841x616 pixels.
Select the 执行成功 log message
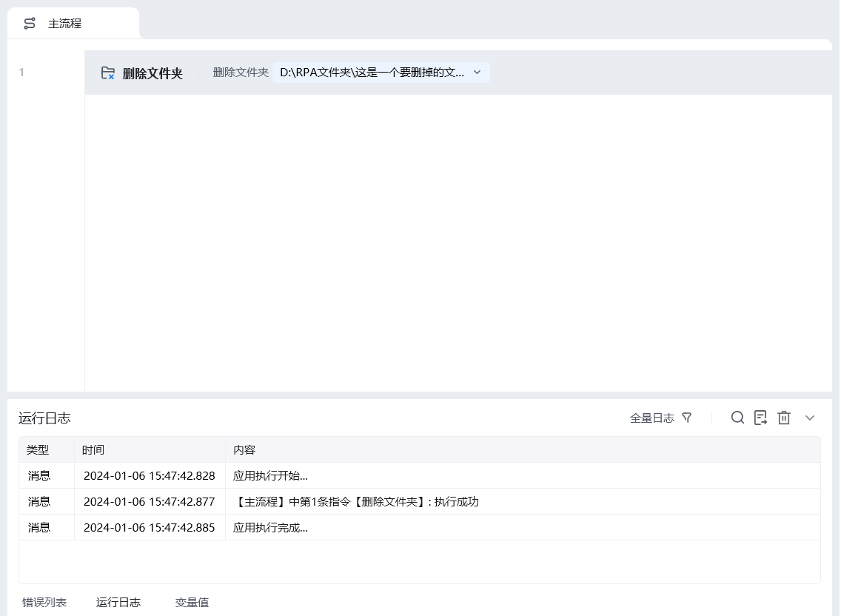pos(356,502)
